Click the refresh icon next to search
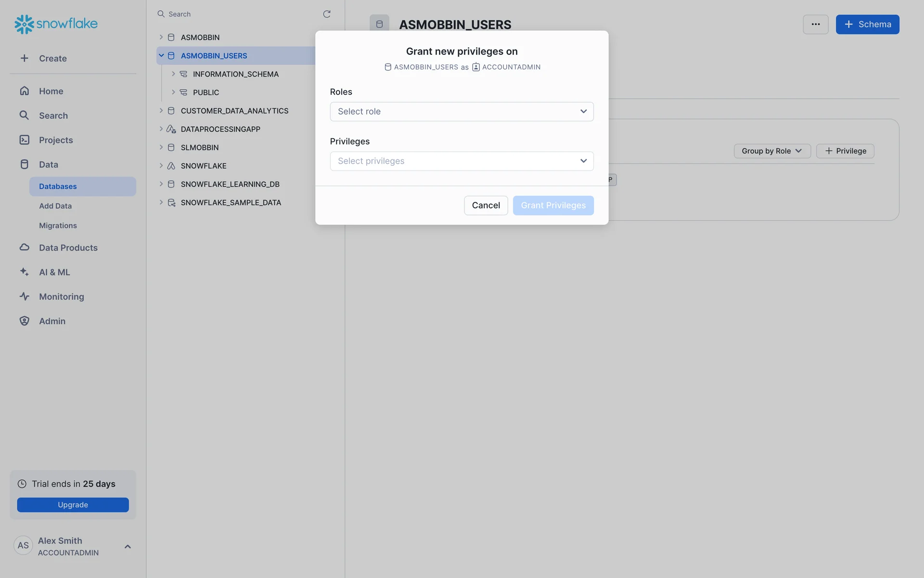This screenshot has width=924, height=578. [x=327, y=14]
